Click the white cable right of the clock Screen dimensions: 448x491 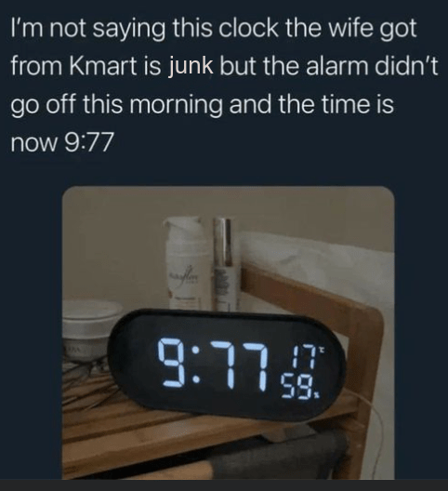pyautogui.click(x=376, y=421)
